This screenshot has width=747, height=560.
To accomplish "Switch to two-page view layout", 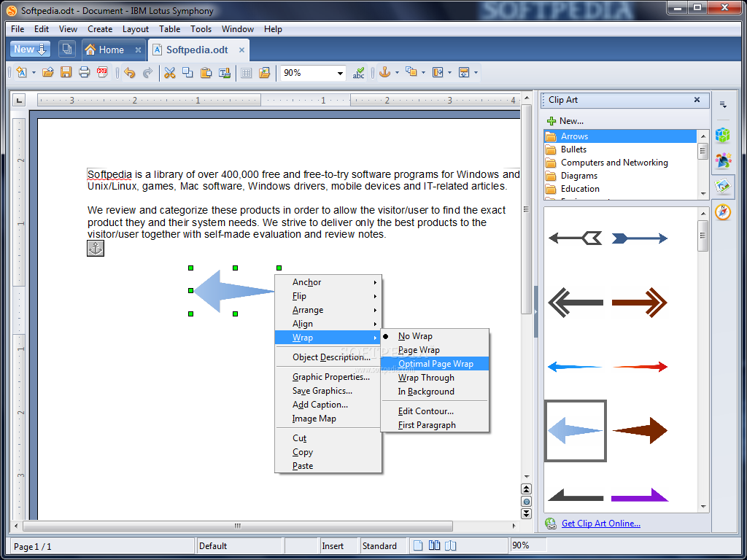I will (434, 545).
